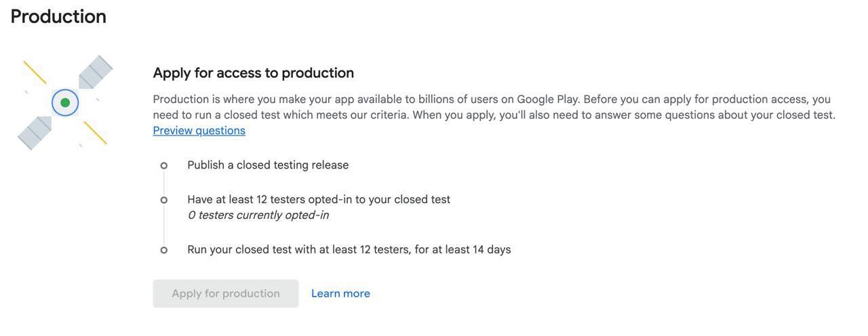Click the "Apply for access to production" heading
Image resolution: width=868 pixels, height=336 pixels.
[x=253, y=72]
